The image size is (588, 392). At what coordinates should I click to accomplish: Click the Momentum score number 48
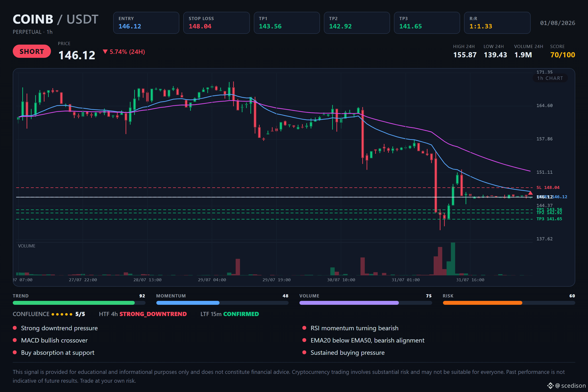[x=285, y=296]
